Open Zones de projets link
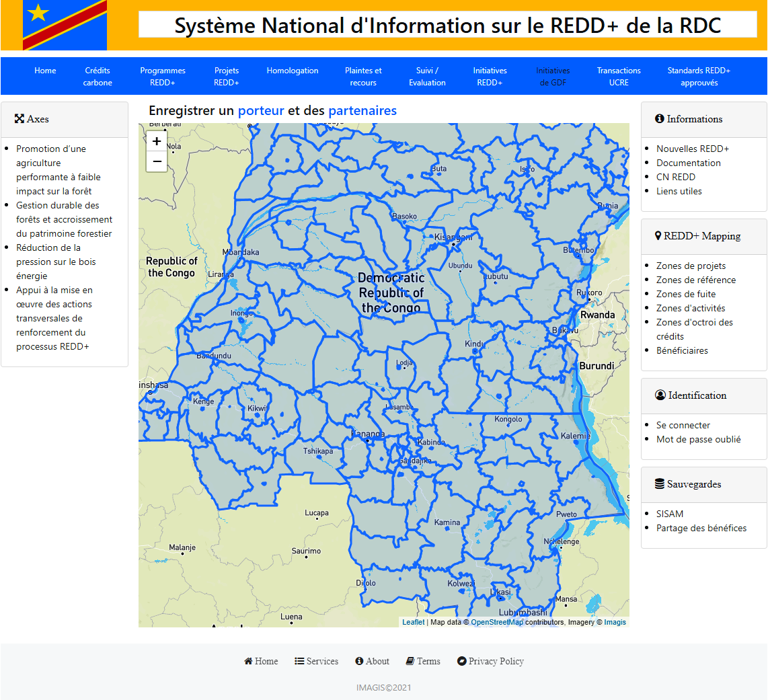This screenshot has height=700, width=768. (691, 266)
